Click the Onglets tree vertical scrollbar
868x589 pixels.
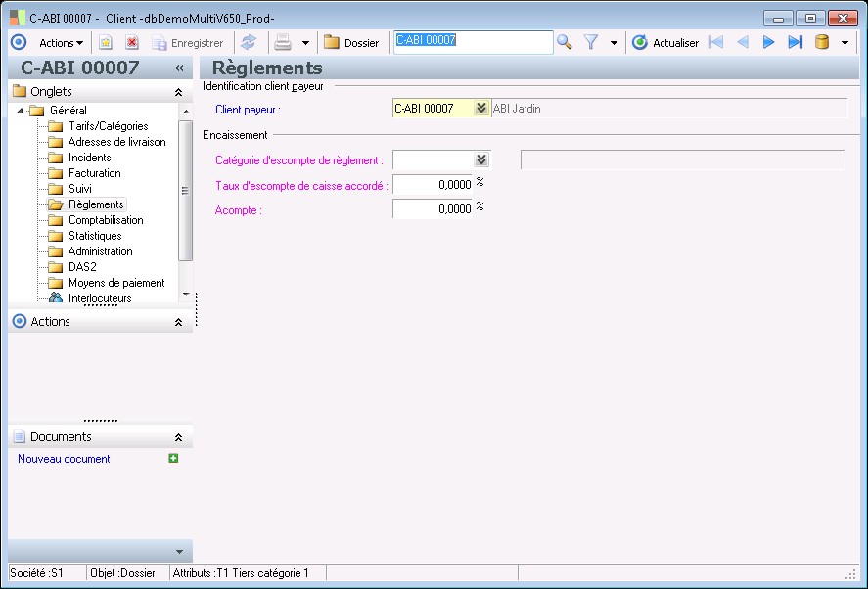(186, 191)
